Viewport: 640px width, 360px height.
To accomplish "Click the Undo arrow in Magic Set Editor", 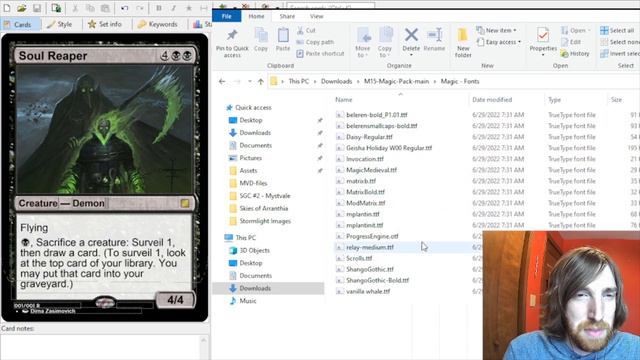I will pos(124,8).
